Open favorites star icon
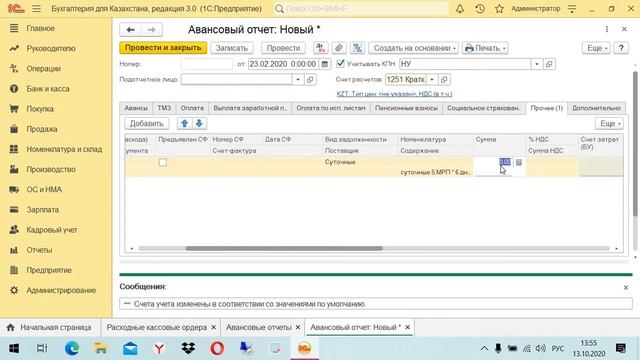The image size is (640, 360). [499, 9]
